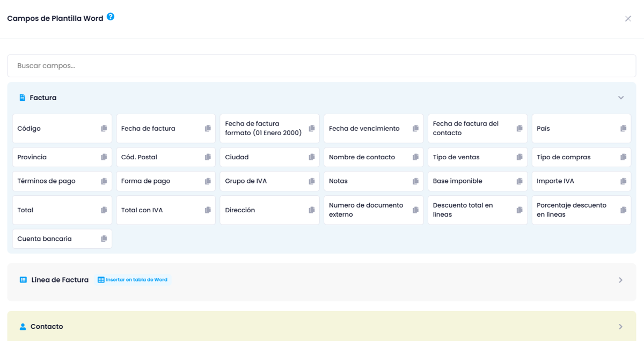Viewport: 644px width, 341px height.
Task: Click the Dirección field label
Action: pos(240,210)
